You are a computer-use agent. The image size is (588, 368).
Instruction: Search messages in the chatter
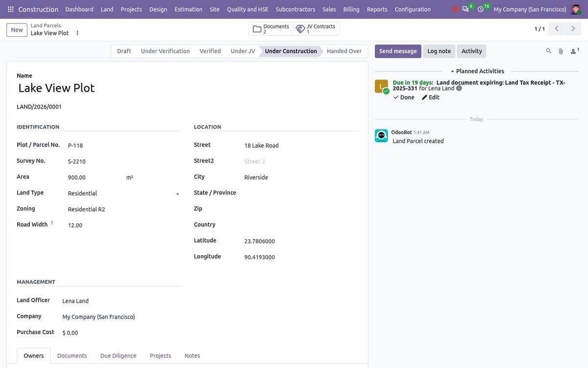tap(548, 51)
